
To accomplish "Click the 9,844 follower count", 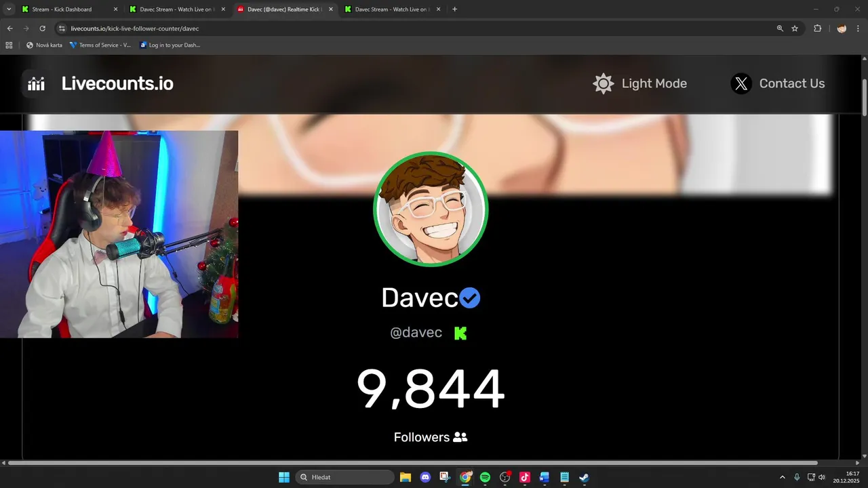I will pos(431,390).
